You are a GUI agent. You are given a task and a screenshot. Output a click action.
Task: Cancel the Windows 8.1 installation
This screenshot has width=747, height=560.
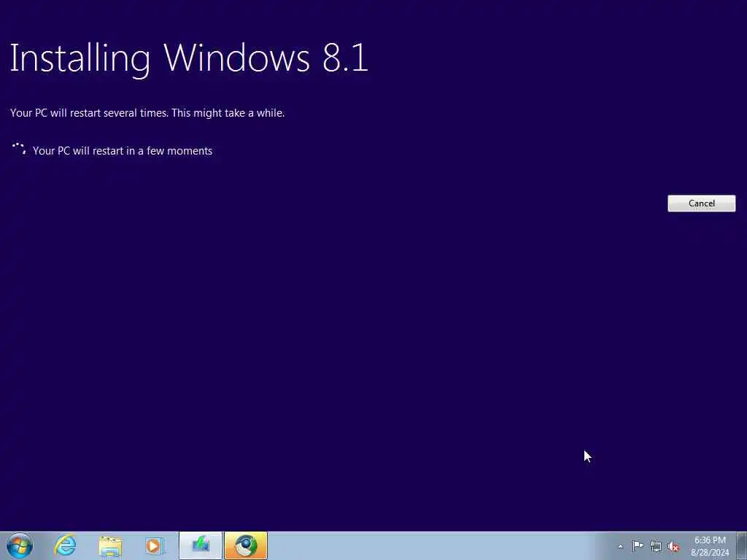pos(701,203)
